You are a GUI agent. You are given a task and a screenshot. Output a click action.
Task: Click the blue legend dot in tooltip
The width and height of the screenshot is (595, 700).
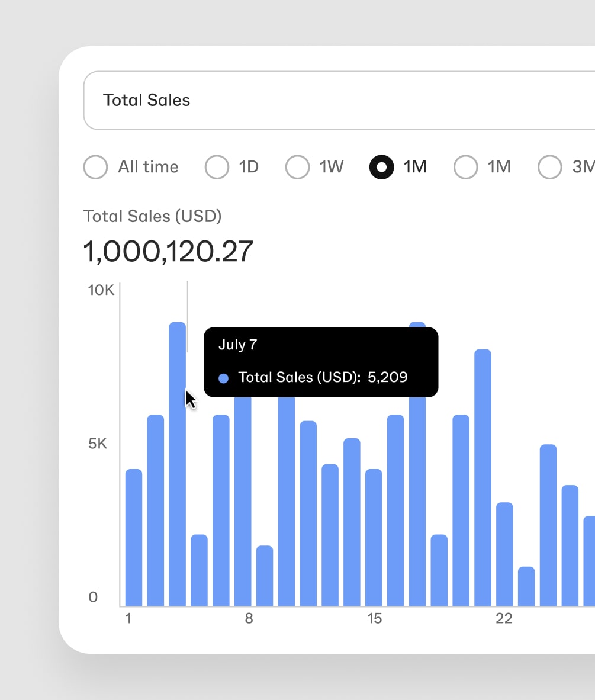224,378
